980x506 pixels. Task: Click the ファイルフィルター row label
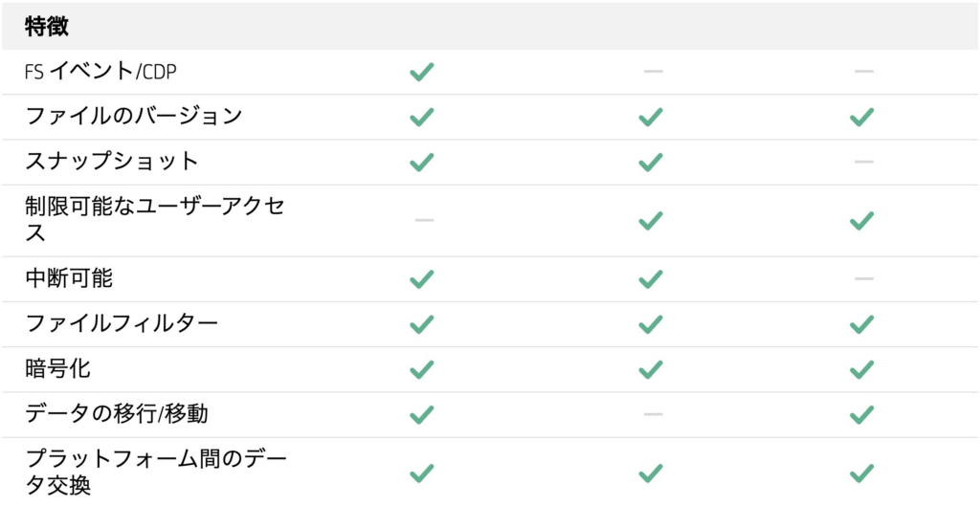122,323
